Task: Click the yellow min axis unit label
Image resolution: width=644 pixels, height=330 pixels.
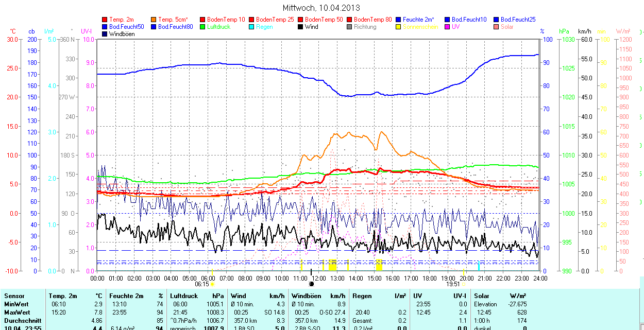Action: [601, 31]
